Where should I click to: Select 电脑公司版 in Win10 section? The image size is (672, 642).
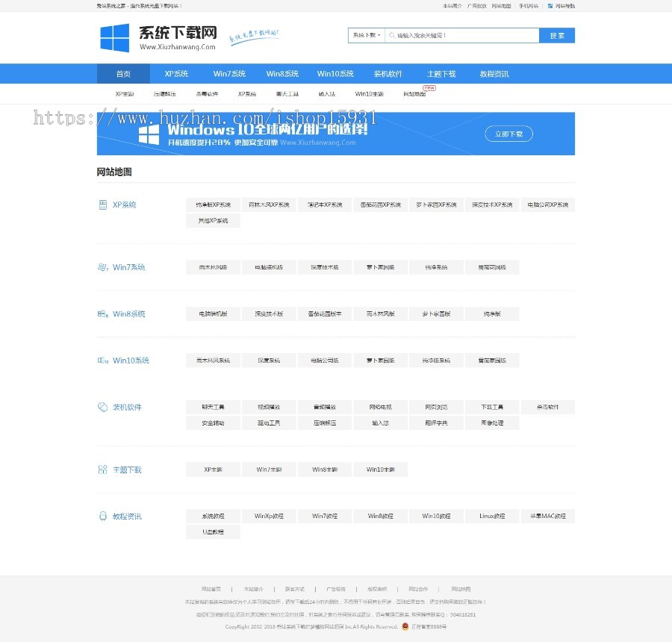pyautogui.click(x=325, y=361)
